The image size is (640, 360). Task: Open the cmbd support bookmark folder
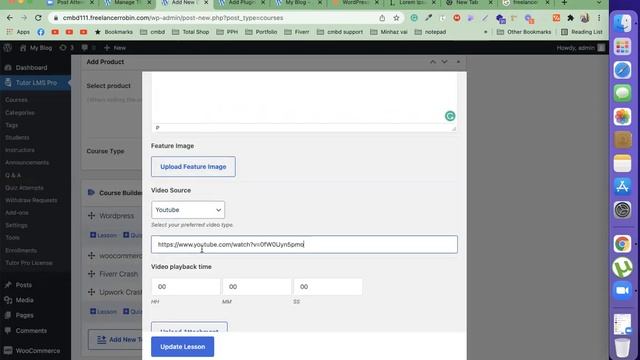click(340, 32)
